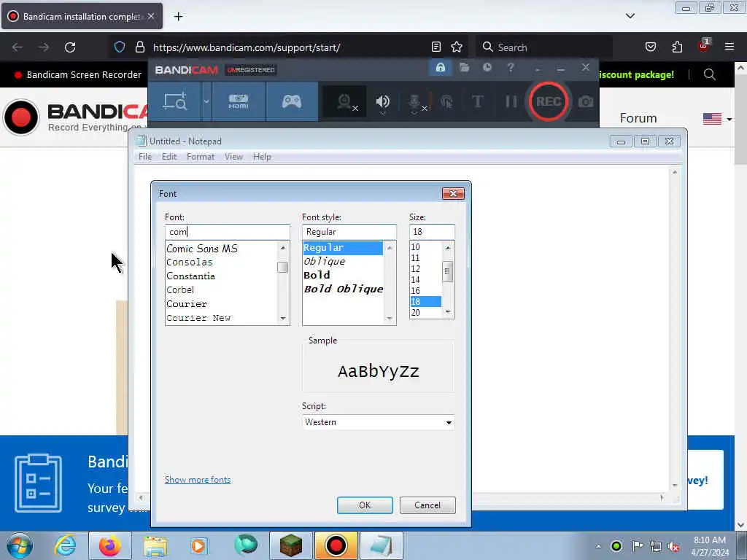Select Bandicam HDMI device recording mode
747x560 pixels.
[x=239, y=101]
